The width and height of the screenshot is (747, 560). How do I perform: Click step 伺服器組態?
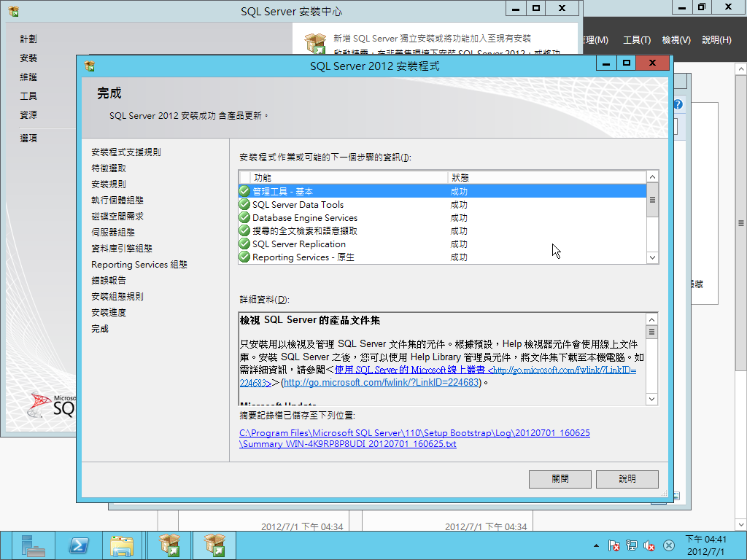(x=113, y=232)
